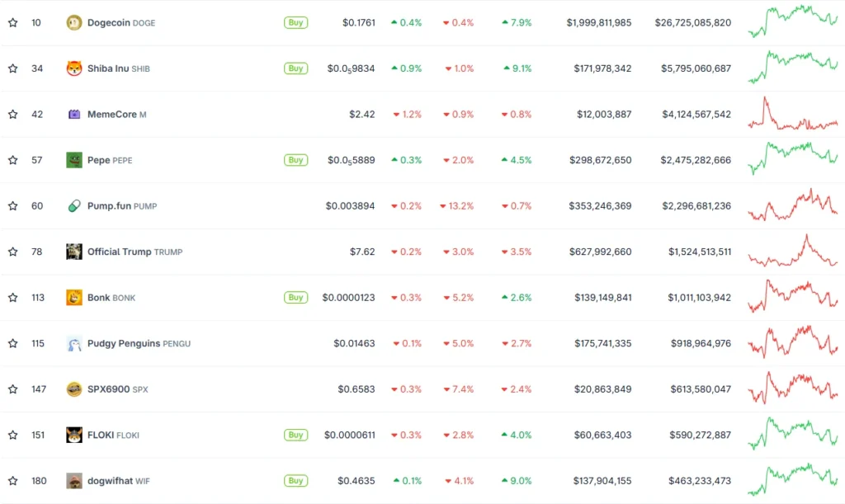Open FLOKI coin name link

tap(113, 435)
